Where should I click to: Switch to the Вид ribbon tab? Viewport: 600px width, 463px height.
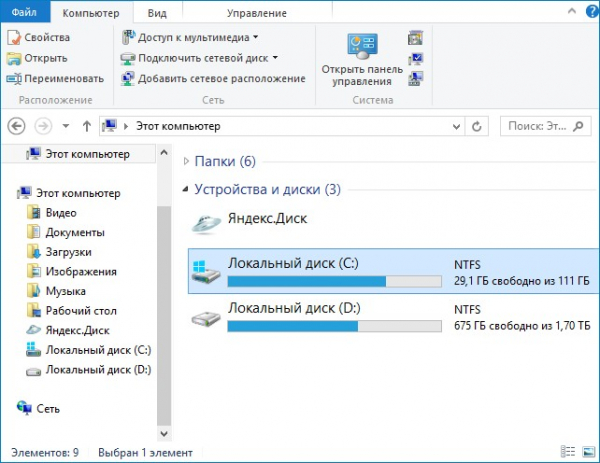pos(157,13)
